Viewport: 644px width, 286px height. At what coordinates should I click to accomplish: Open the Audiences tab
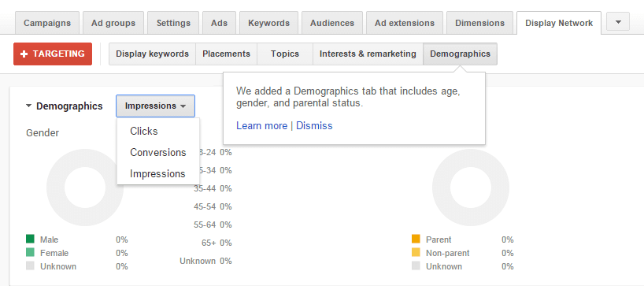[332, 23]
